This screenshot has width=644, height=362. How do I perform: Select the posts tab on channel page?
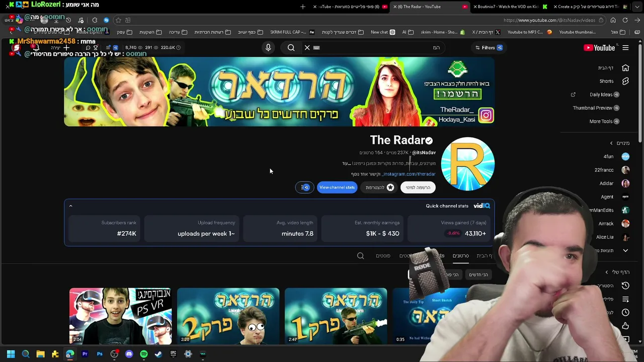(383, 256)
